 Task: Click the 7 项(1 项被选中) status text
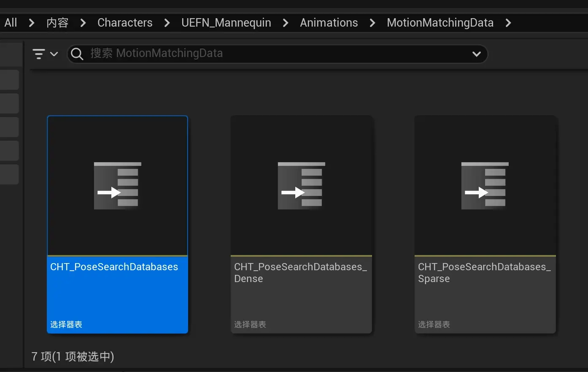[73, 356]
